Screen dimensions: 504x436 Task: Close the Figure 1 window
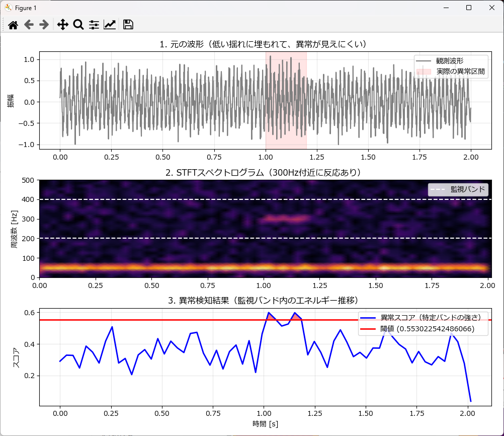(x=491, y=8)
